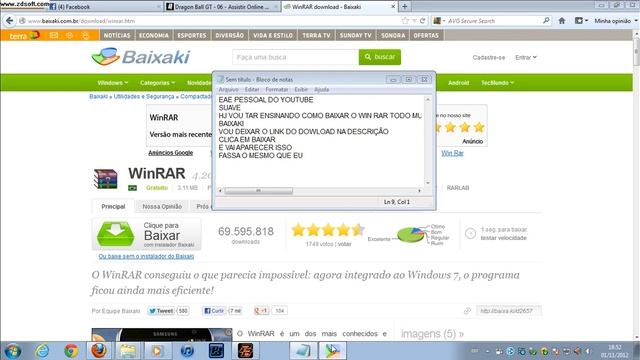
Task: Open the Formatar menu in Notepad
Action: pyautogui.click(x=277, y=89)
